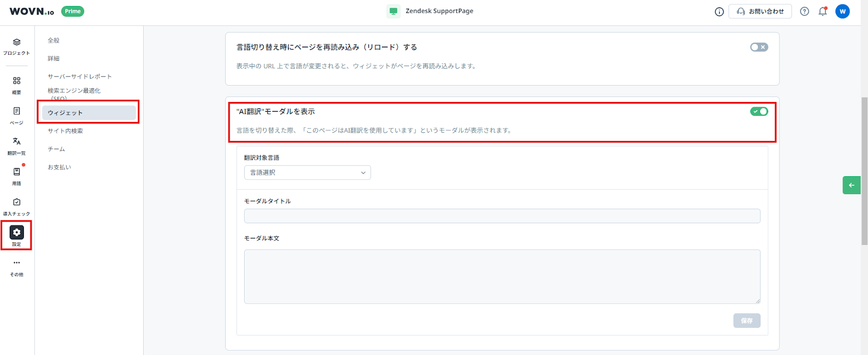Click the help question mark icon
Screen dimensions: 868x355
point(805,11)
